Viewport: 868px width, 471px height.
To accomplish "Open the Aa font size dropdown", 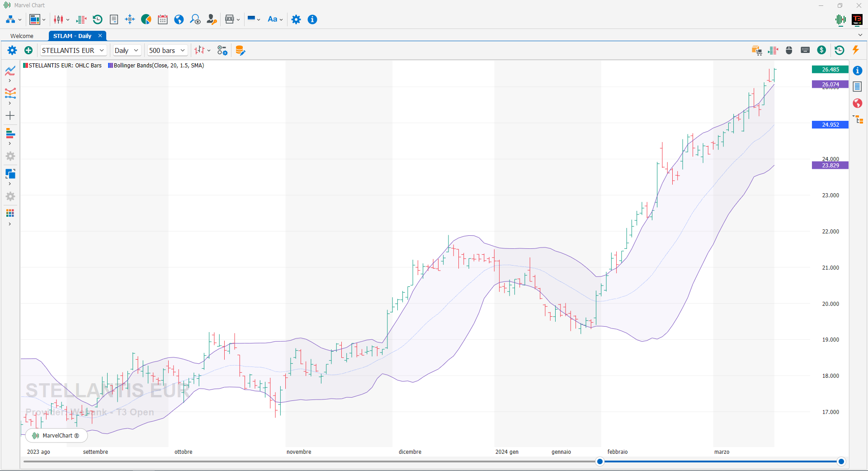I will pyautogui.click(x=275, y=19).
